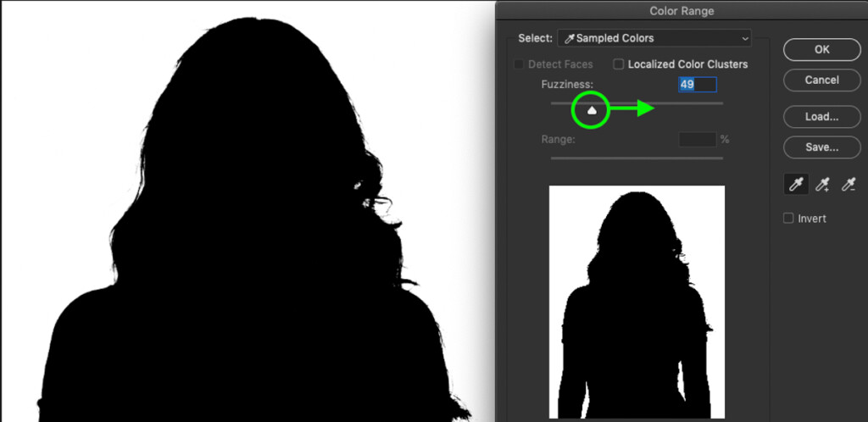Click the selection preview thumbnail in dialog
This screenshot has height=422, width=868.
(637, 302)
